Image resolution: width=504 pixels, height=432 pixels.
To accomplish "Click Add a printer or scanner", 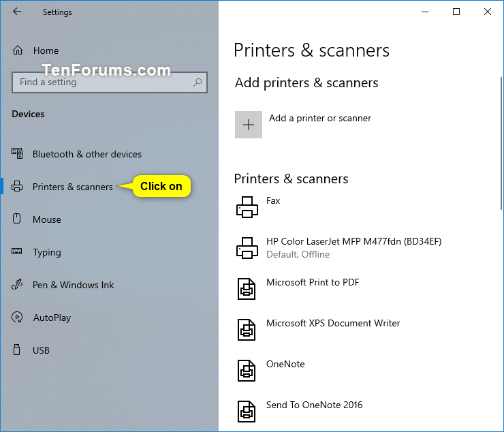I will 320,119.
